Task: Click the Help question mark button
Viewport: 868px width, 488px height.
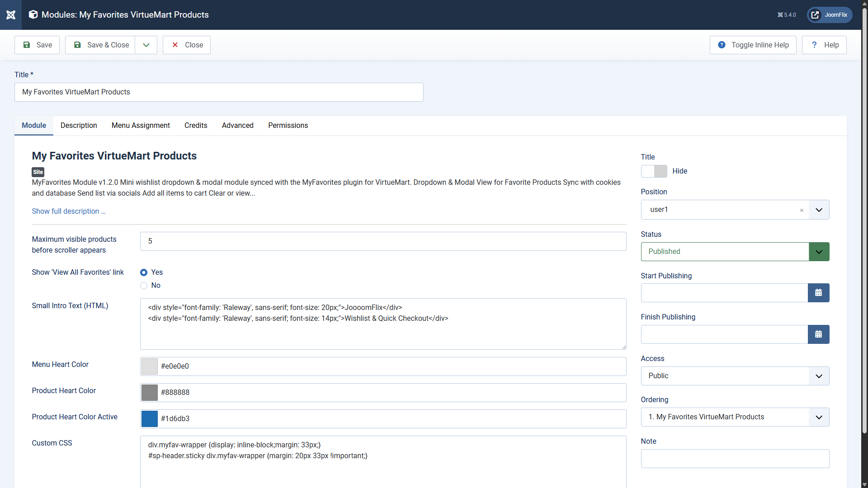Action: pyautogui.click(x=824, y=45)
